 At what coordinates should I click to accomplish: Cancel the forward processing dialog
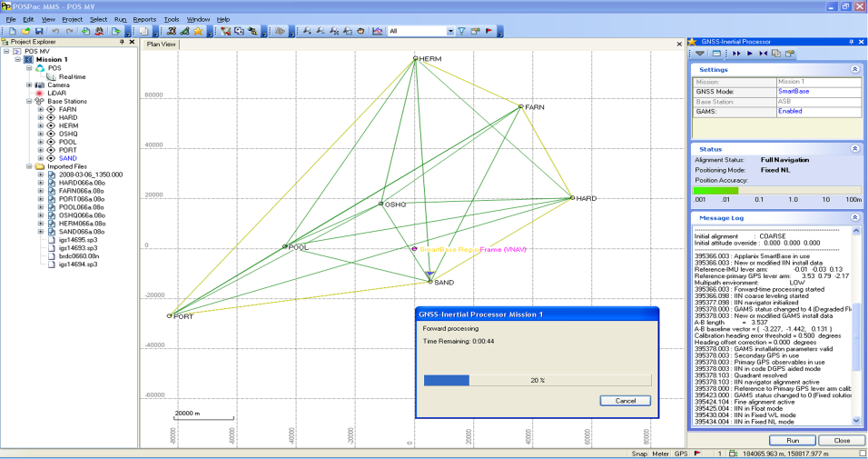[626, 400]
